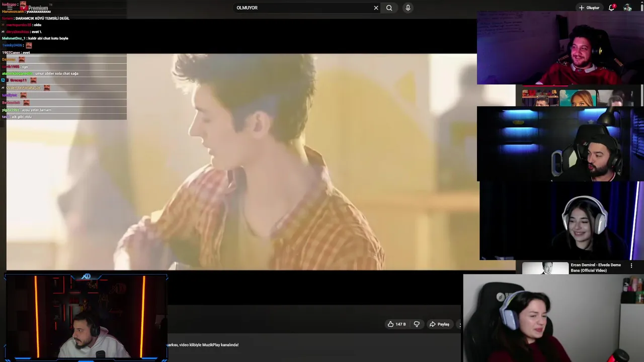This screenshot has height=362, width=644.
Task: Click chat message 'umur abiler sola chat sağa'
Action: (x=57, y=73)
